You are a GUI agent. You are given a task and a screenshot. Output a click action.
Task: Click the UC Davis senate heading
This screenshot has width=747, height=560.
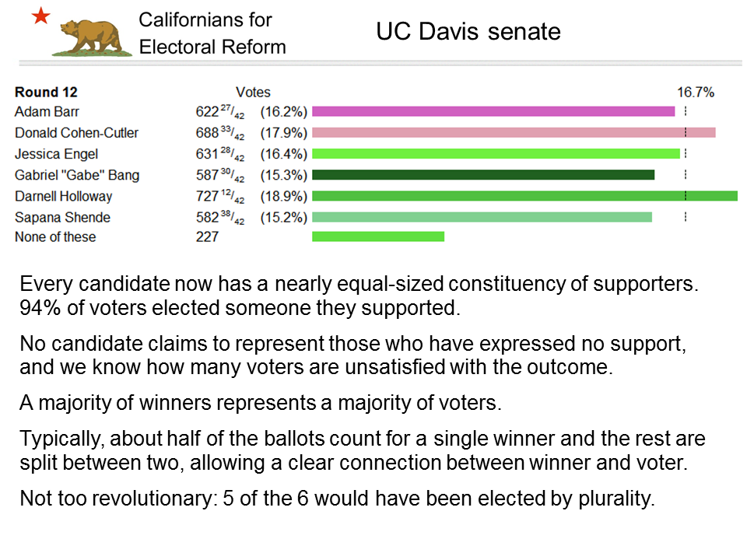click(x=468, y=31)
